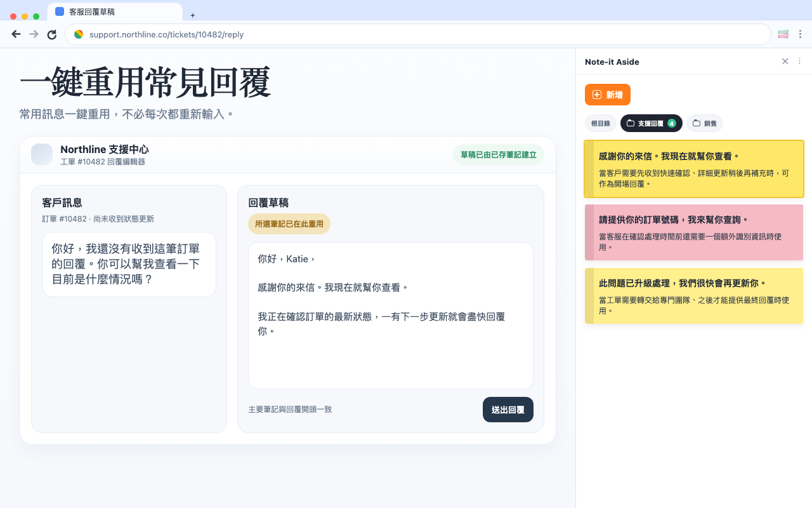Screen dimensions: 812x508
Task: Expand the yellow 感謝你的來信 note card
Action: click(693, 168)
